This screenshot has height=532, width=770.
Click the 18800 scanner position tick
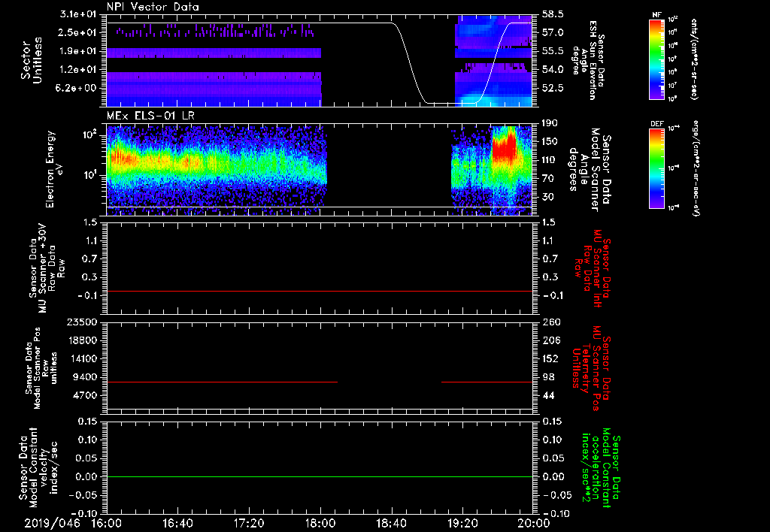[83, 340]
